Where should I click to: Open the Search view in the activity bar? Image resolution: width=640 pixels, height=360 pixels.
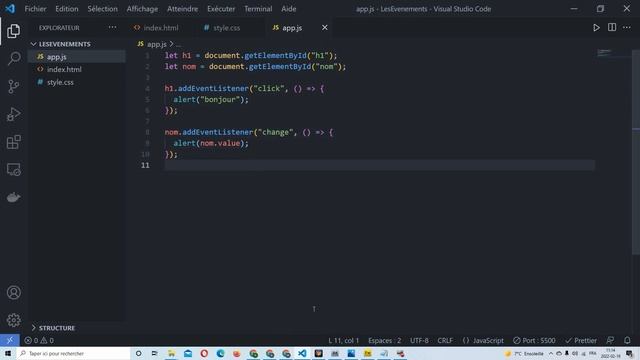click(13, 58)
